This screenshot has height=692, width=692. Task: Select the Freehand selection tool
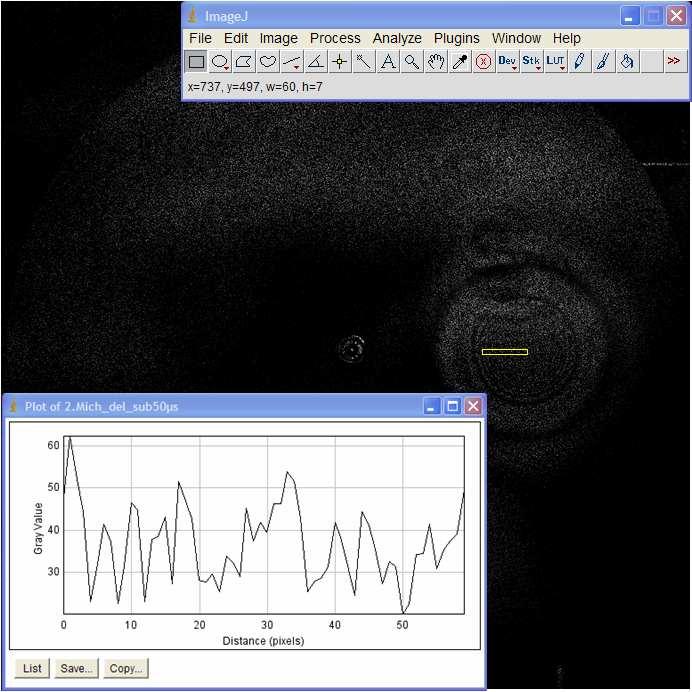point(267,62)
